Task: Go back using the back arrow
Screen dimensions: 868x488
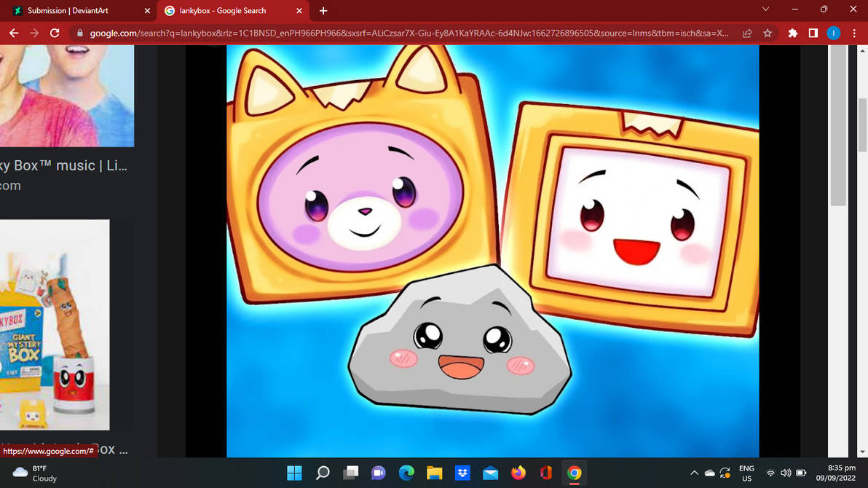Action: point(13,33)
